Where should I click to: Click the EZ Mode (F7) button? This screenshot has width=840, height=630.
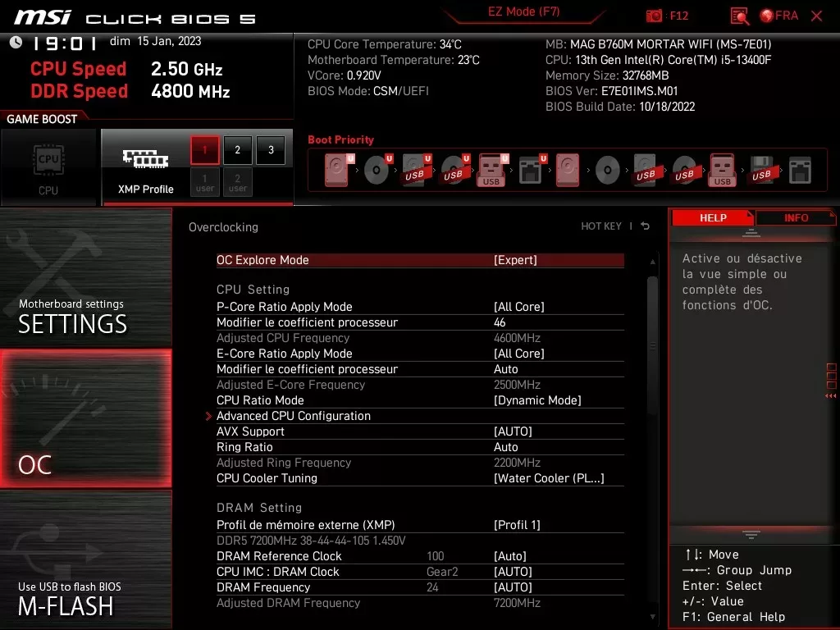pos(523,13)
